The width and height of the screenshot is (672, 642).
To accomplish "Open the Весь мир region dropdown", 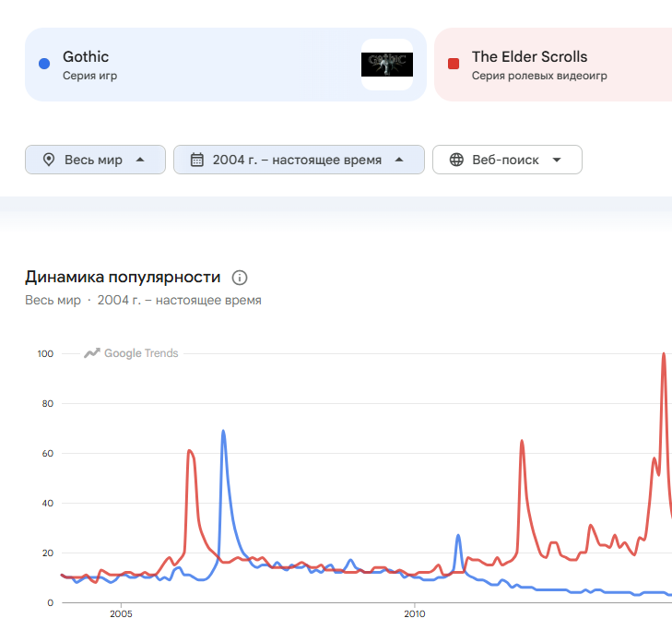I will click(x=95, y=160).
